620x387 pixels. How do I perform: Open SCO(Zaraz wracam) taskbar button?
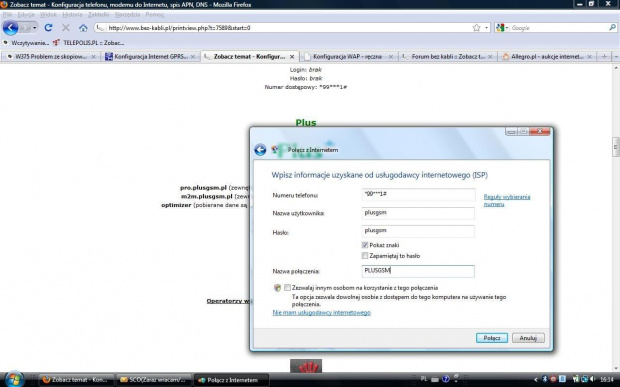155,379
